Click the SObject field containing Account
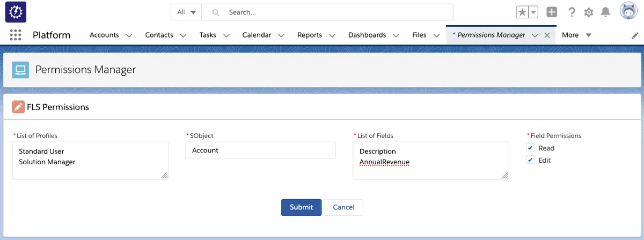 260,150
